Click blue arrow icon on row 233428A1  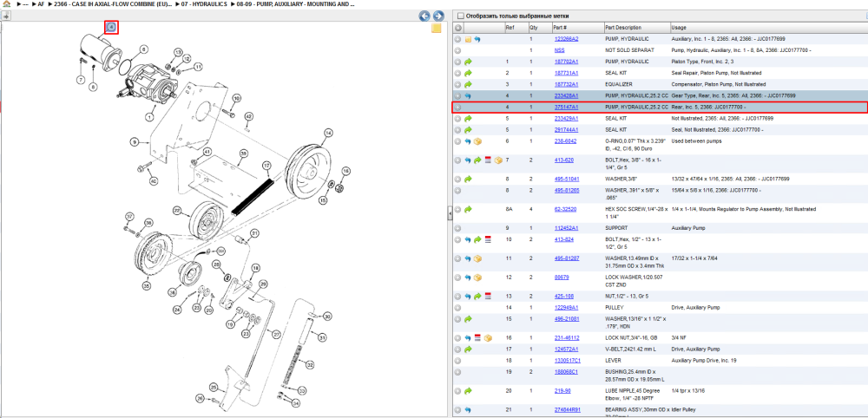468,95
